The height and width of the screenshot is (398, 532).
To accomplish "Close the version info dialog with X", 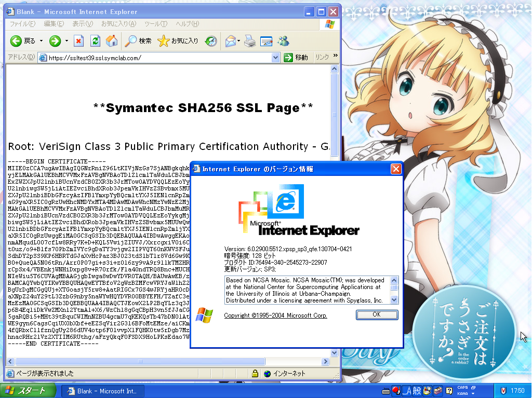I will [396, 169].
